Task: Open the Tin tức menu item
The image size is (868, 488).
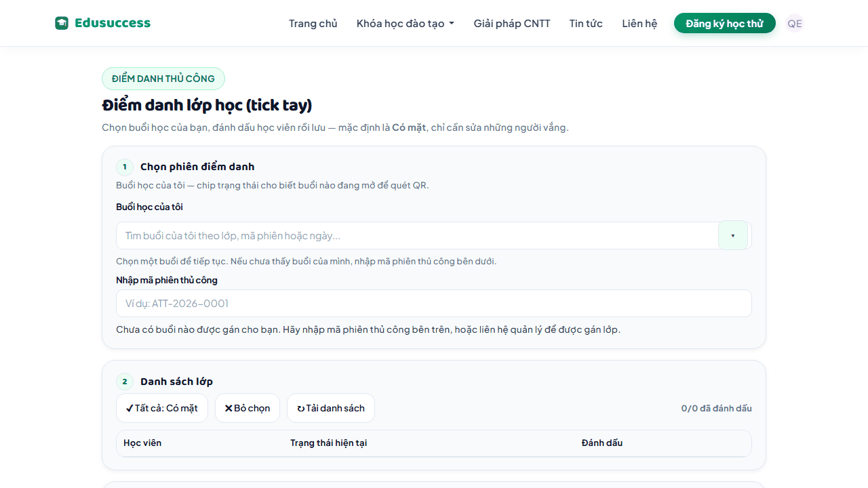Action: point(586,23)
